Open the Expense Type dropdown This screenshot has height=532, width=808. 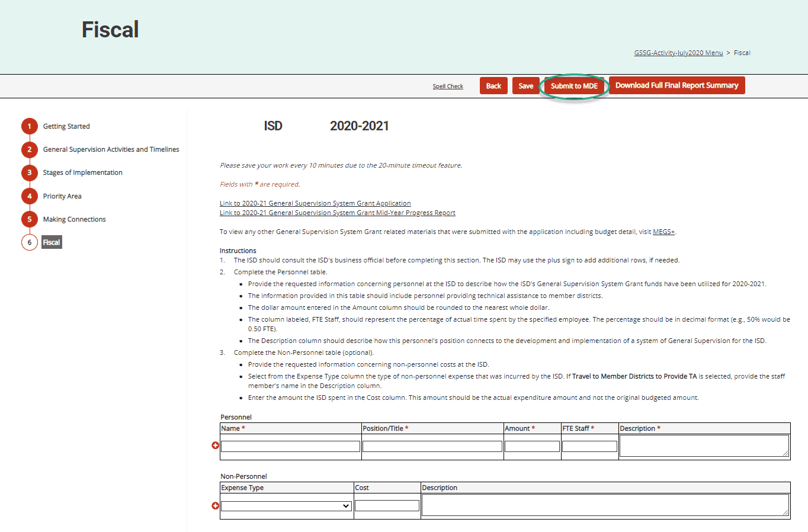tap(287, 506)
